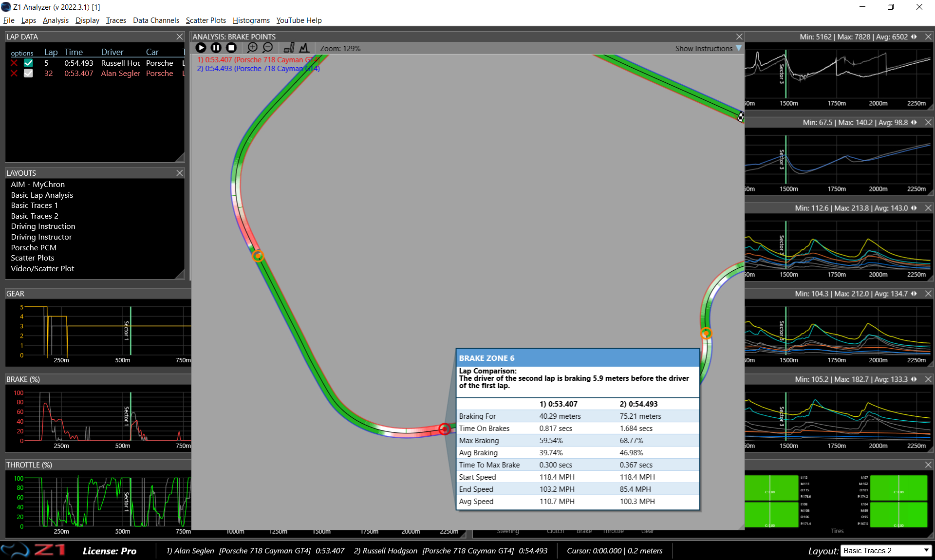Click the arrows icon beside Avg: 143.0
Viewport: 935px width, 560px height.
click(x=914, y=208)
